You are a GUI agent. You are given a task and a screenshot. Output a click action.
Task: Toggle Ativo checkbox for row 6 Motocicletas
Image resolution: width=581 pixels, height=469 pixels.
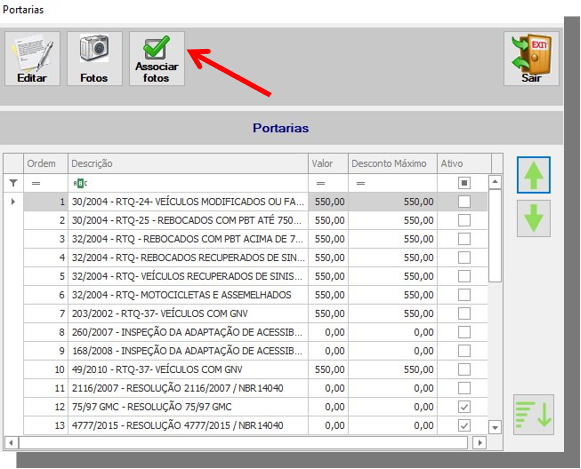pos(464,295)
